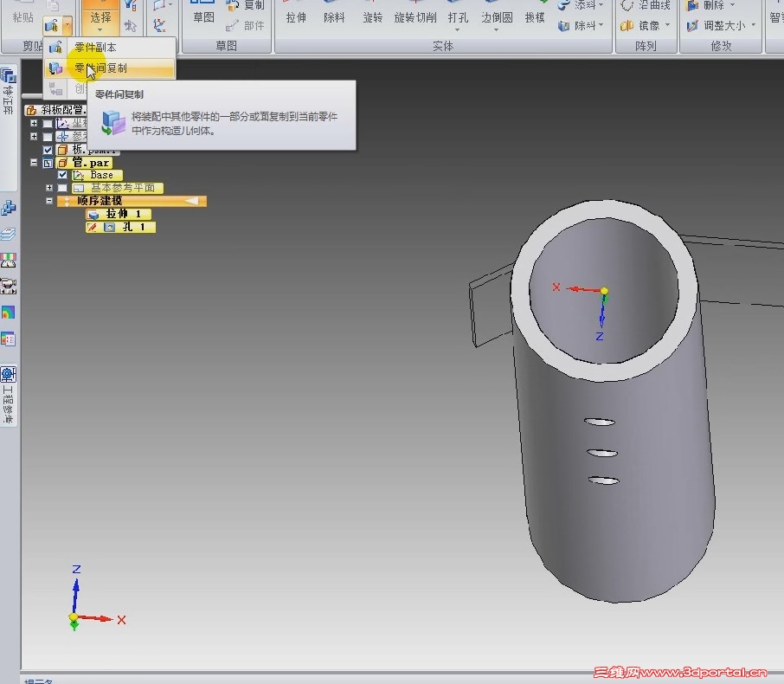Open the 删除 dropdown arrow
784x684 pixels.
click(x=733, y=5)
